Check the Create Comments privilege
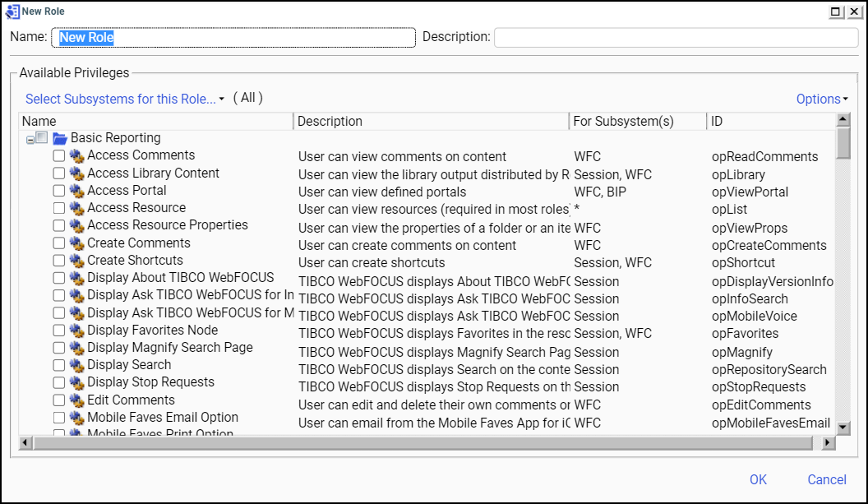This screenshot has height=504, width=868. pos(59,243)
